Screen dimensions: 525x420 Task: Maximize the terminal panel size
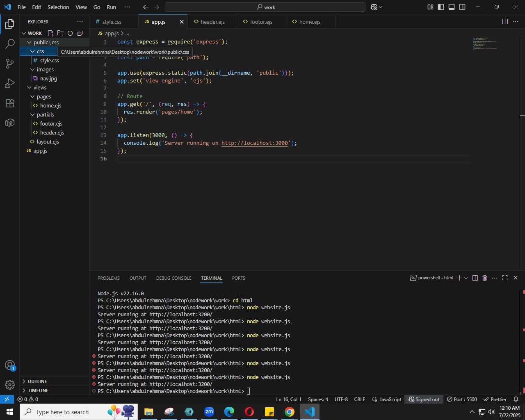(x=505, y=278)
